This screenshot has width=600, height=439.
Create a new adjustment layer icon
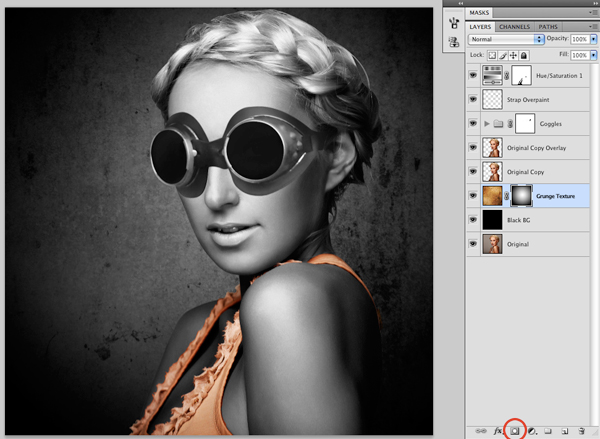point(532,431)
